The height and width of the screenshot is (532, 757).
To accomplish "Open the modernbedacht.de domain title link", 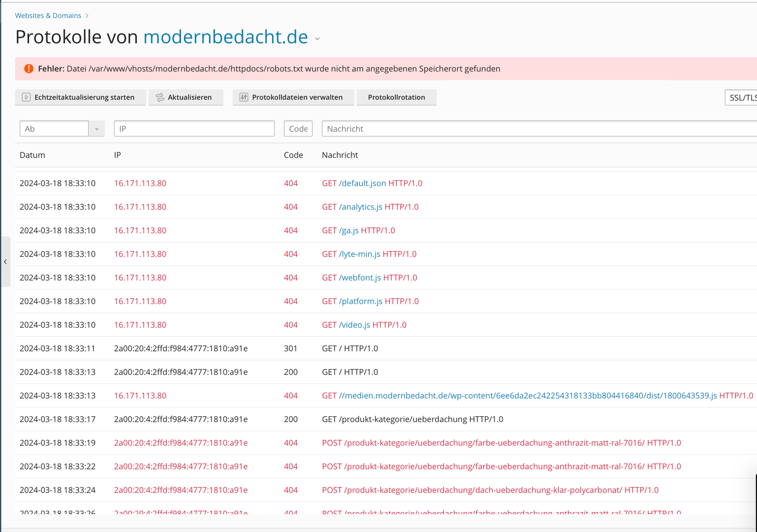I will (225, 37).
